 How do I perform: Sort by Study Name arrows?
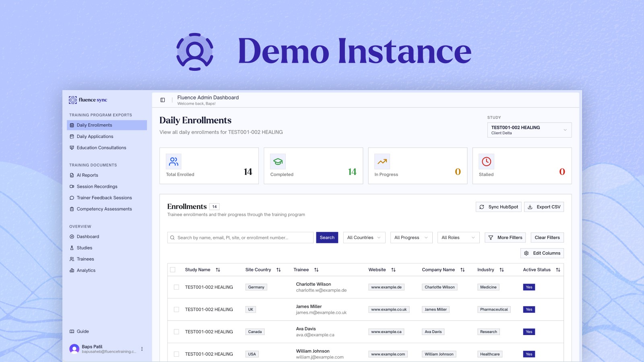pyautogui.click(x=218, y=270)
